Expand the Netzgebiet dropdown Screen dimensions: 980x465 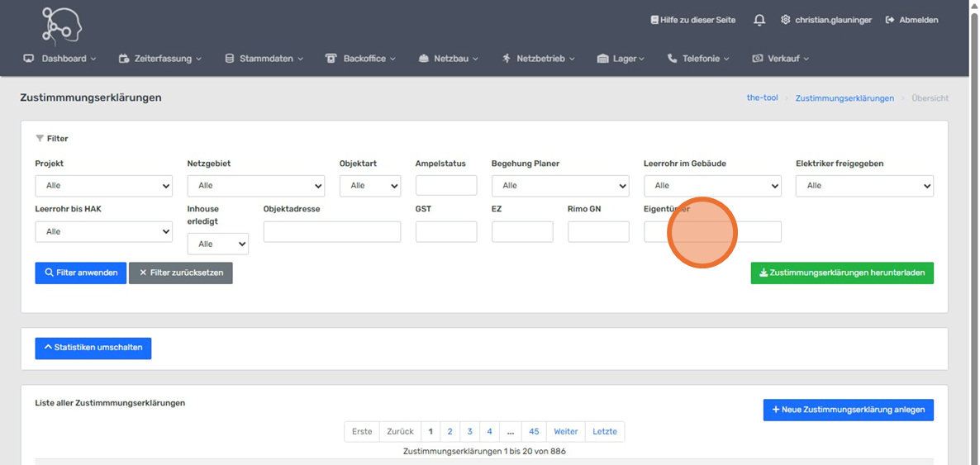(x=255, y=186)
